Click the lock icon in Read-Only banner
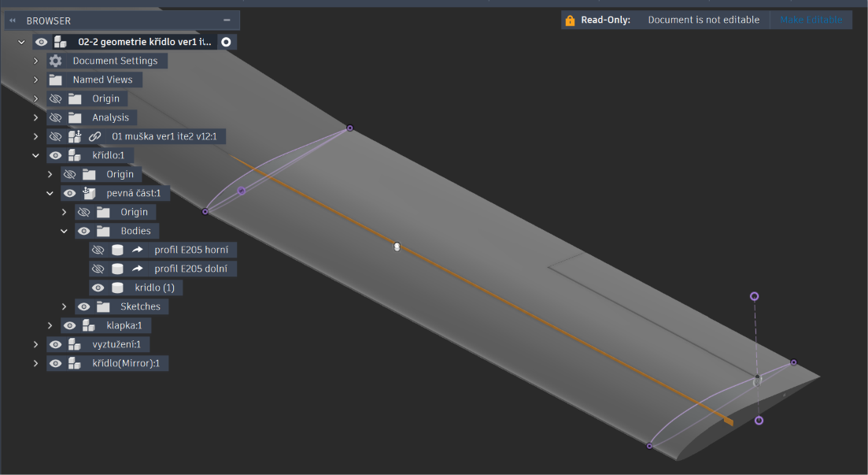The width and height of the screenshot is (868, 475). click(x=571, y=20)
